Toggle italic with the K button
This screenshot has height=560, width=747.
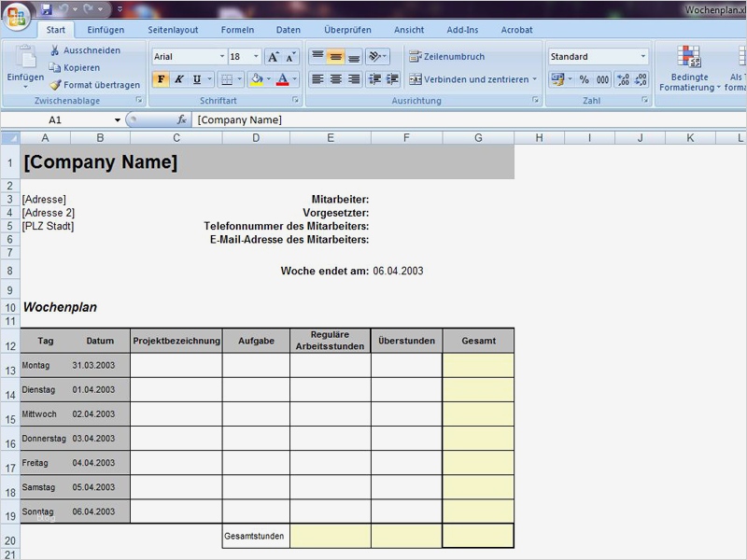point(179,78)
